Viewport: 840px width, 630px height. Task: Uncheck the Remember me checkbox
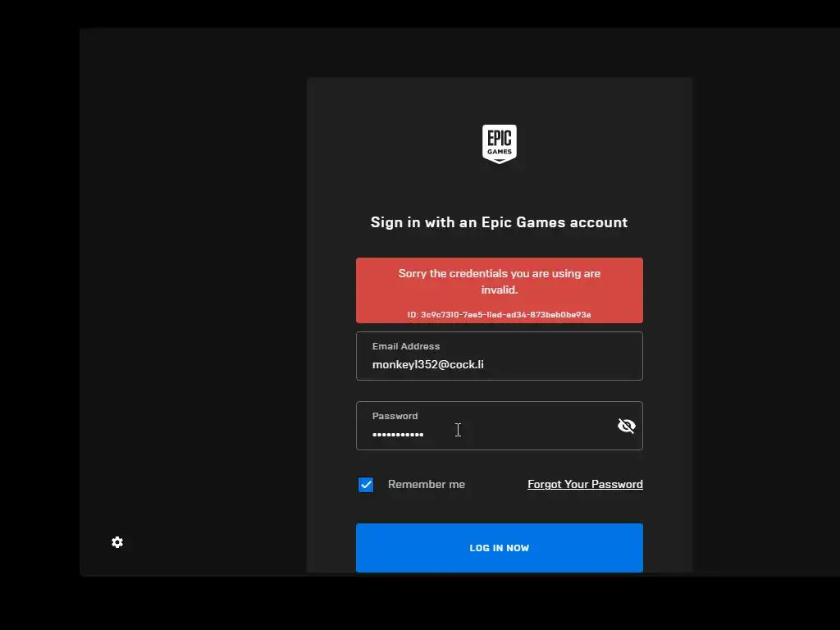pyautogui.click(x=366, y=485)
